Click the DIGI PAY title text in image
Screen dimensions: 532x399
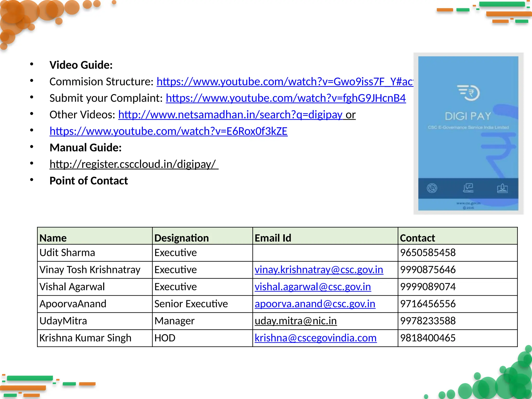468,116
